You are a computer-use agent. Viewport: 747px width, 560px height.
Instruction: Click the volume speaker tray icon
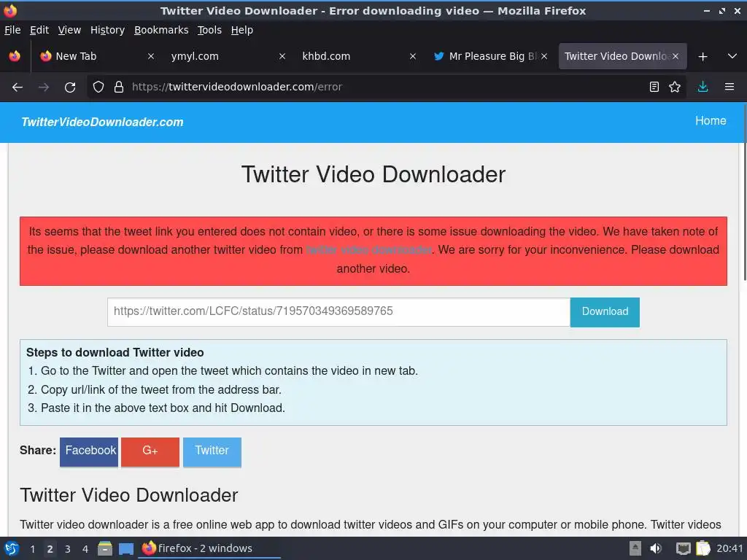coord(656,548)
